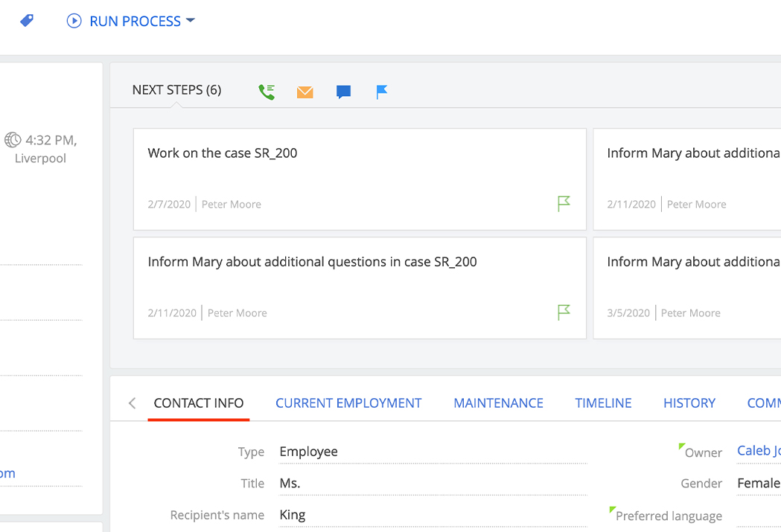This screenshot has width=781, height=532.
Task: Click the tag icon in top toolbar
Action: [27, 21]
